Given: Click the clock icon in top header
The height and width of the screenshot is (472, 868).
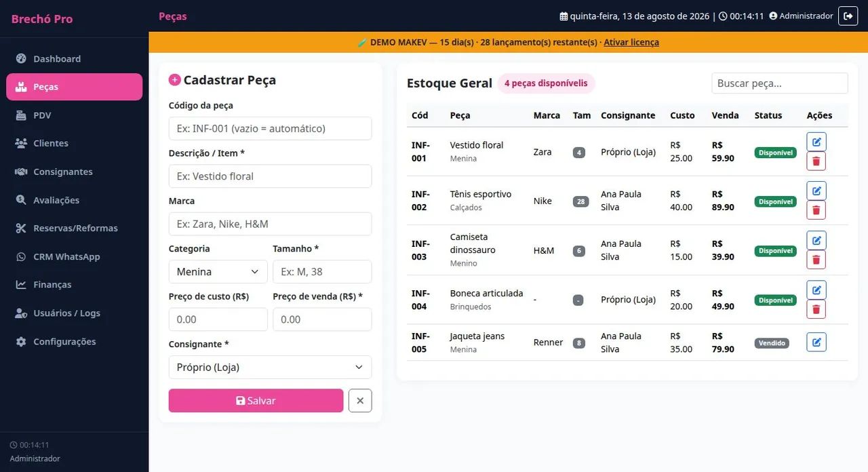Looking at the screenshot, I should (x=723, y=16).
